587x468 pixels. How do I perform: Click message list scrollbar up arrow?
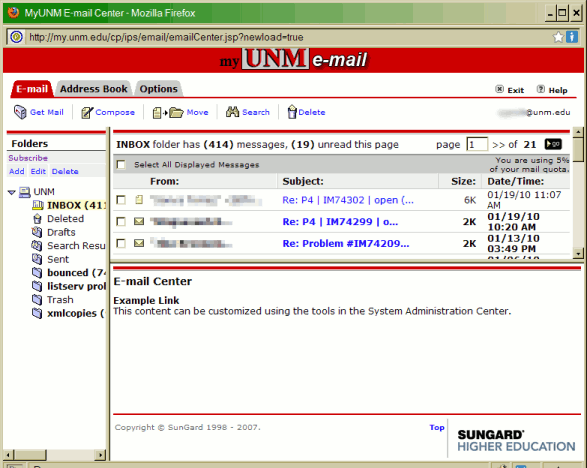(x=578, y=132)
